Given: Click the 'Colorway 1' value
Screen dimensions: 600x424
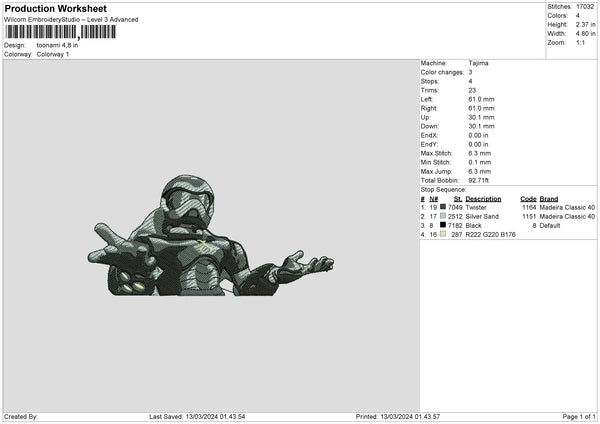Looking at the screenshot, I should pos(53,54).
